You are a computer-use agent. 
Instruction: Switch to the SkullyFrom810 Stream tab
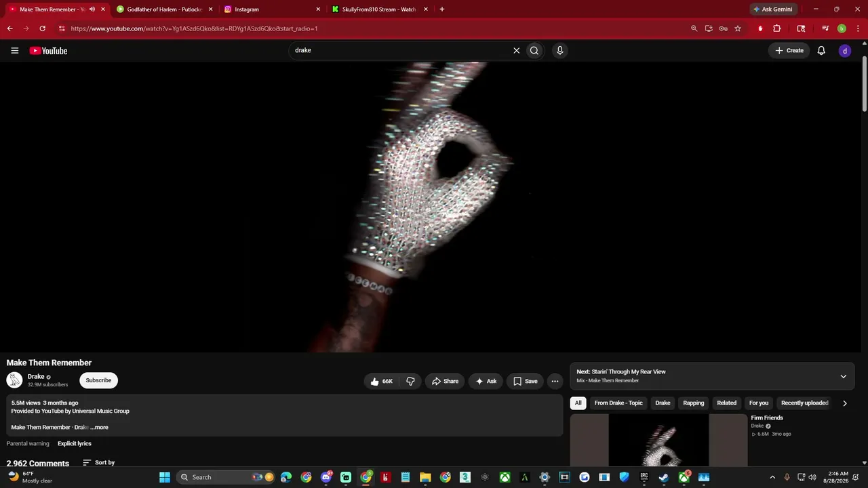[380, 9]
